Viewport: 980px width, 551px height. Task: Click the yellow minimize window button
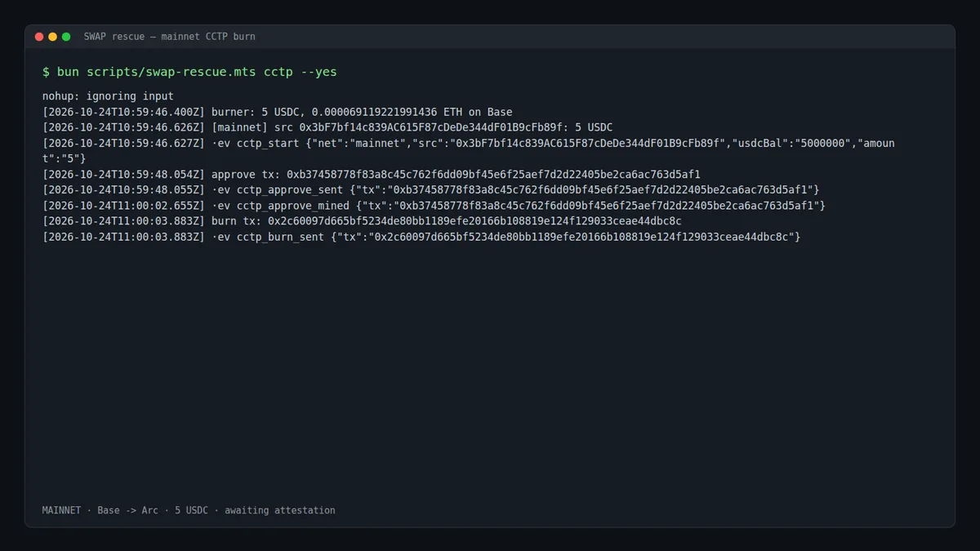52,37
